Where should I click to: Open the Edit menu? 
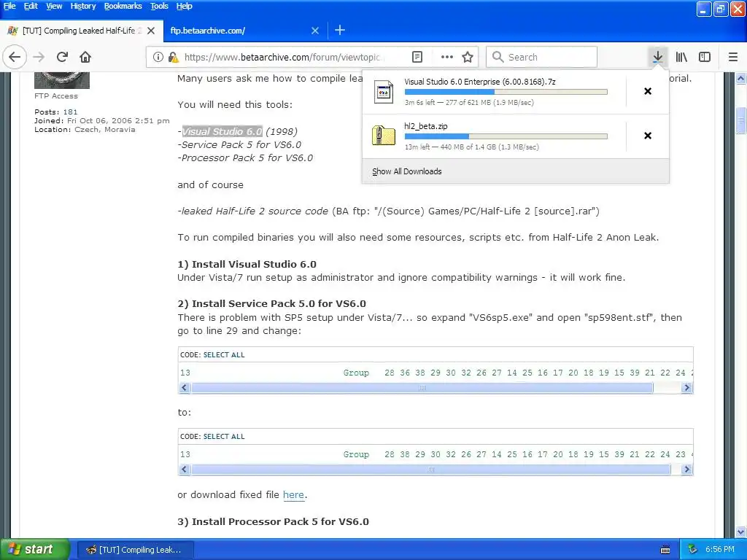31,6
